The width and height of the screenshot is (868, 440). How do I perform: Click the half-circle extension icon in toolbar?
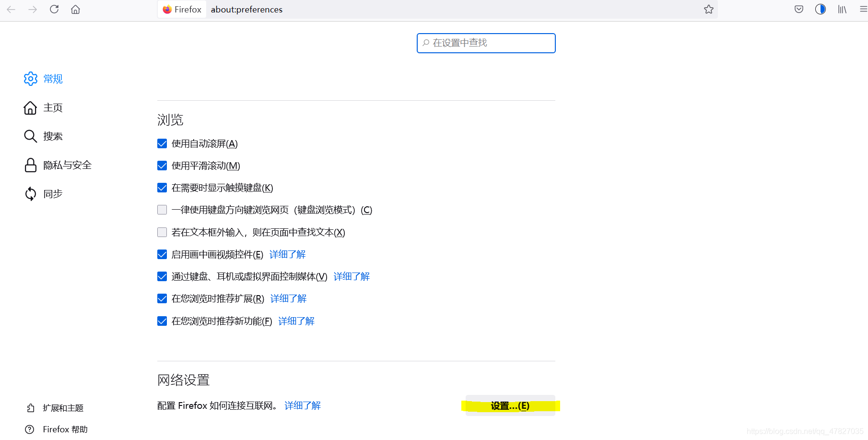tap(821, 9)
